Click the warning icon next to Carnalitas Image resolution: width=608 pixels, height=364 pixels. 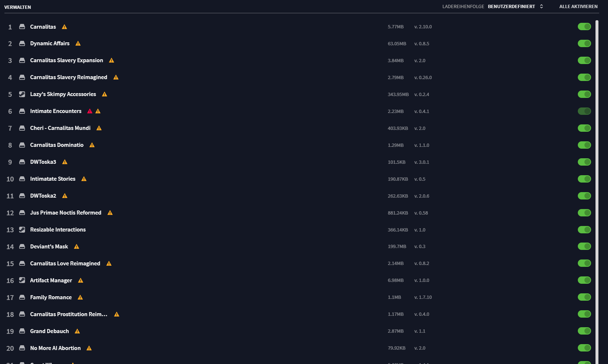coord(64,27)
